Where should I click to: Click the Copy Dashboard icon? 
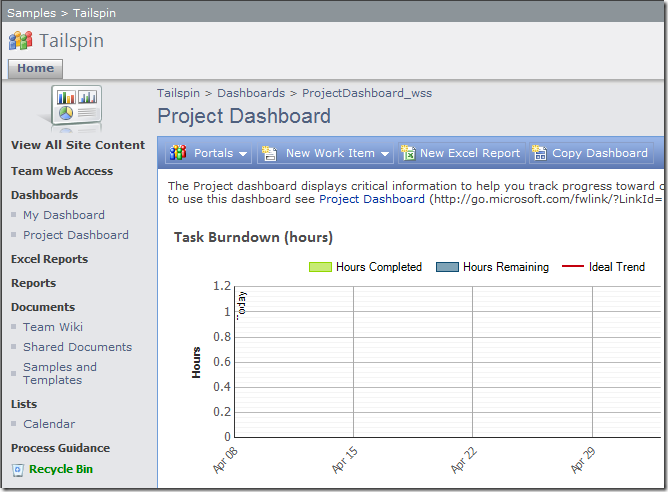point(539,152)
